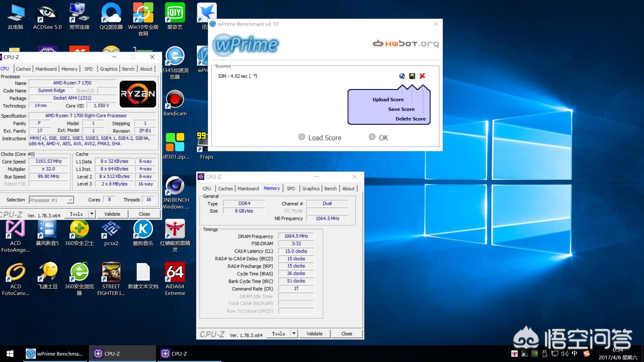The width and height of the screenshot is (644, 362).
Task: Open the ACD FotoAngelo desktop icon
Action: coord(15,236)
